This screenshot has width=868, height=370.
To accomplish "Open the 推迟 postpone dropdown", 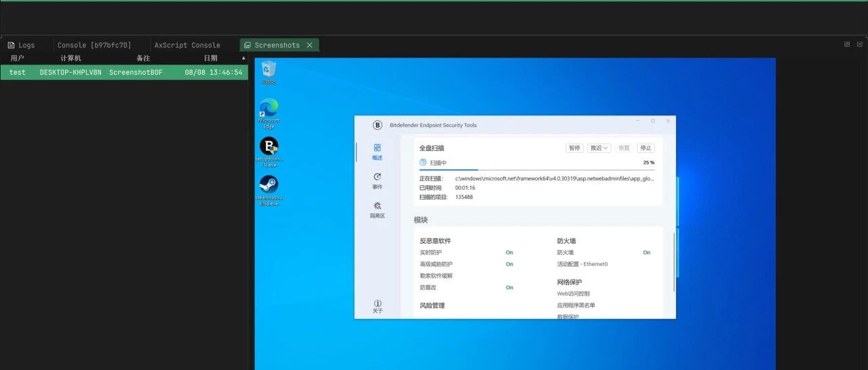I will [599, 148].
